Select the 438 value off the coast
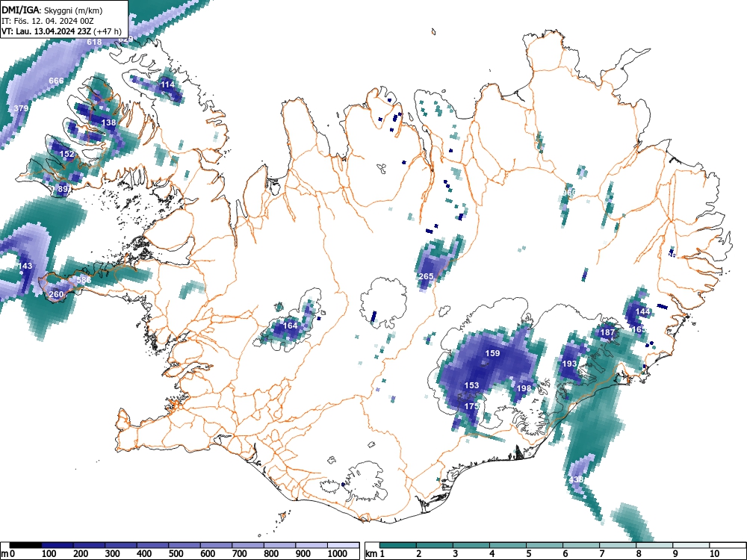This screenshot has width=747, height=560. pyautogui.click(x=576, y=479)
